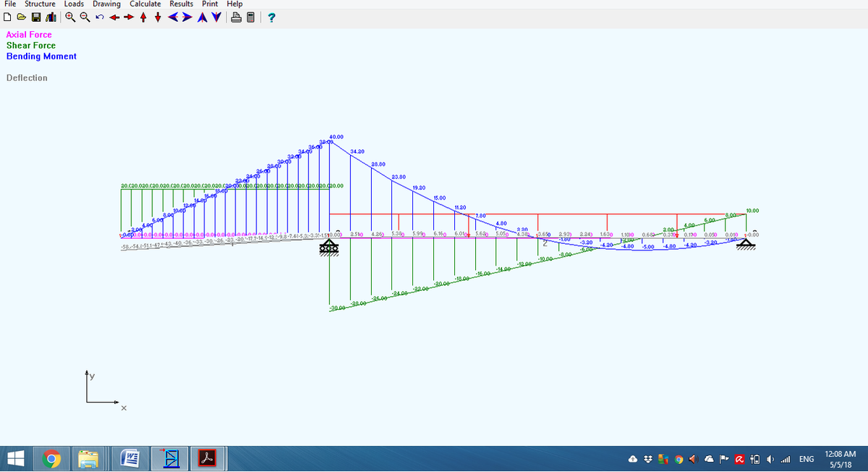
Task: Click the Help question-mark icon
Action: [x=271, y=17]
